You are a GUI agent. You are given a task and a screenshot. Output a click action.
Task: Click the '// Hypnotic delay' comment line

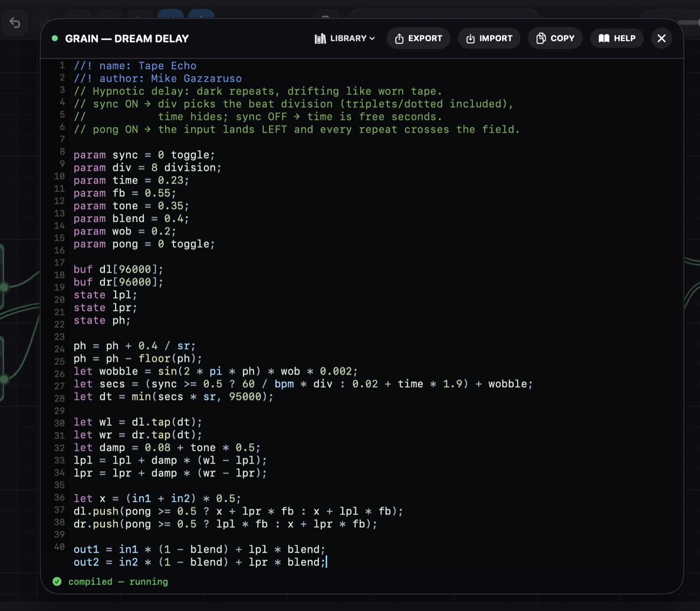coord(258,91)
